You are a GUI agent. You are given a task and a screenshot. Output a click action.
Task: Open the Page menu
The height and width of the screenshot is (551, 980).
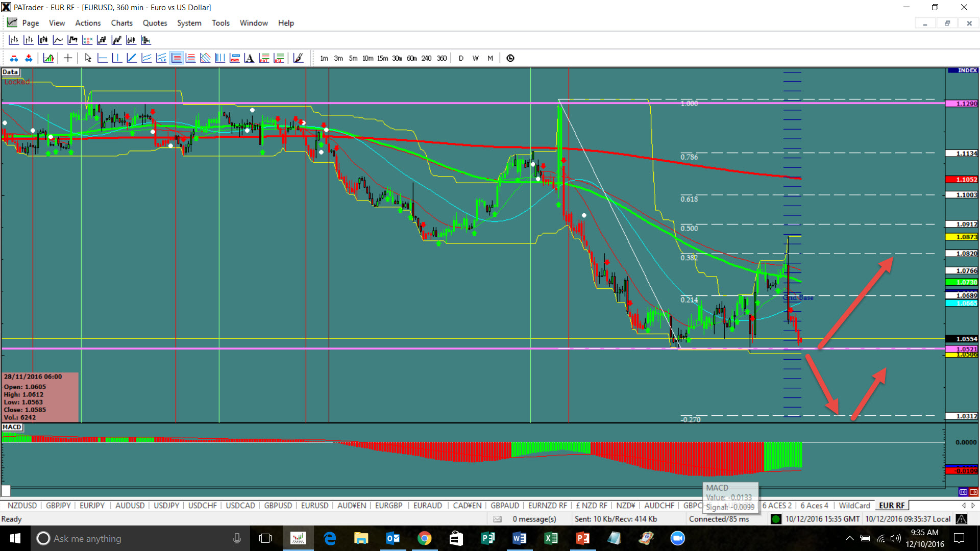pos(31,23)
